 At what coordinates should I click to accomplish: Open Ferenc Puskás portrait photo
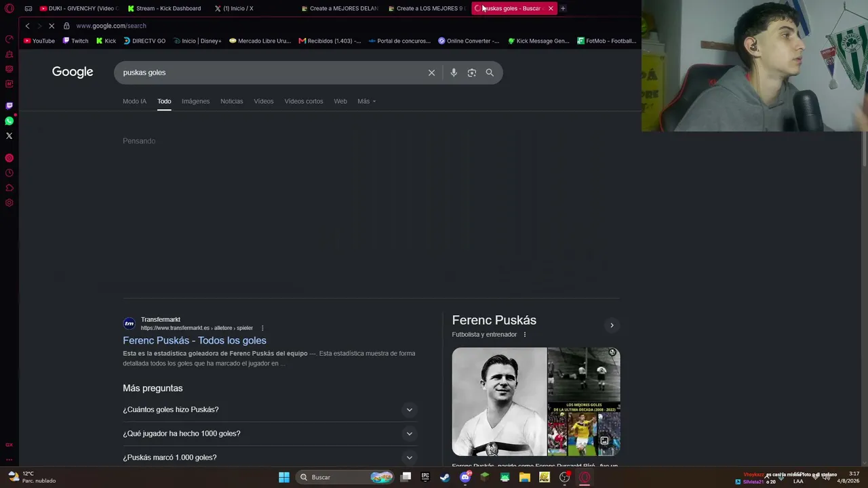tap(499, 401)
